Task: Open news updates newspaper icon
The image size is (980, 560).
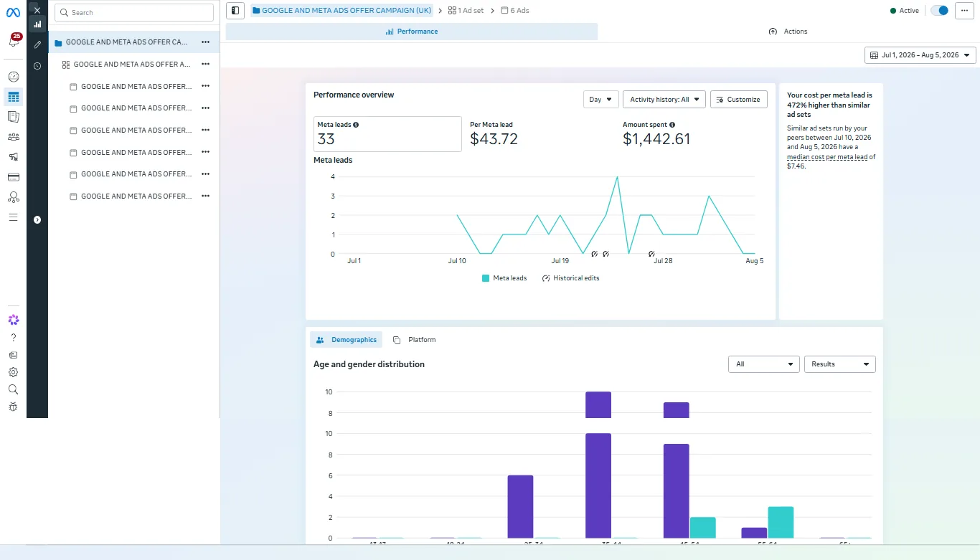Action: point(13,355)
